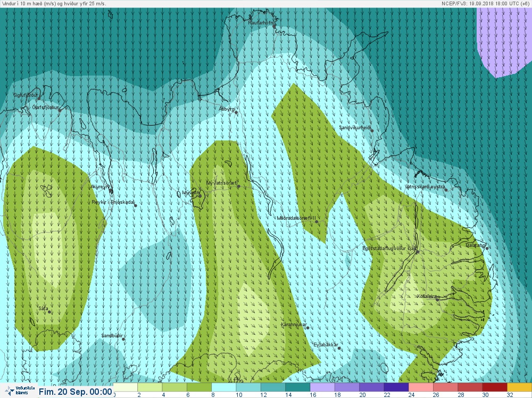
Task: Click the 'Vindur í 10 m hæð' map title
Action: pyautogui.click(x=54, y=4)
